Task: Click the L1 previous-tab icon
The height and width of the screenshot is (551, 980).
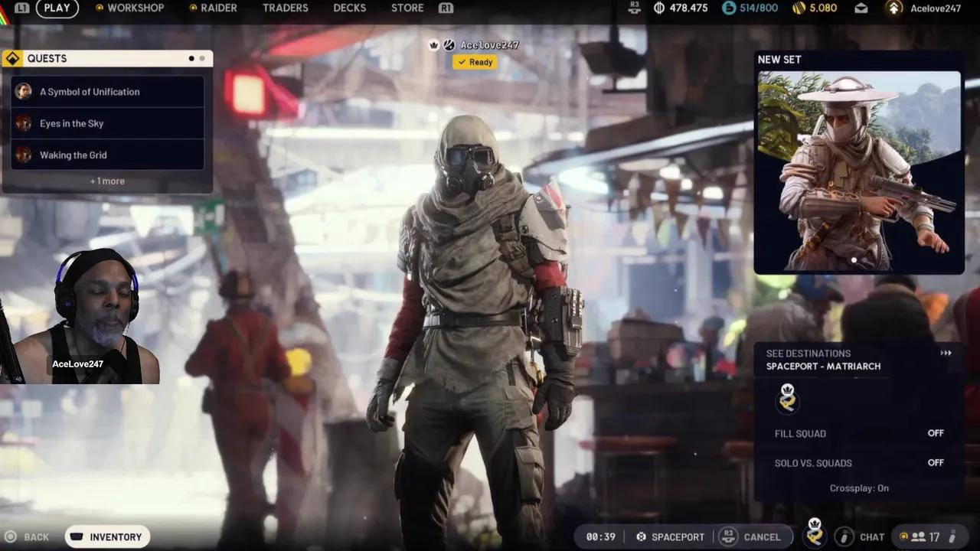Action: [x=21, y=8]
